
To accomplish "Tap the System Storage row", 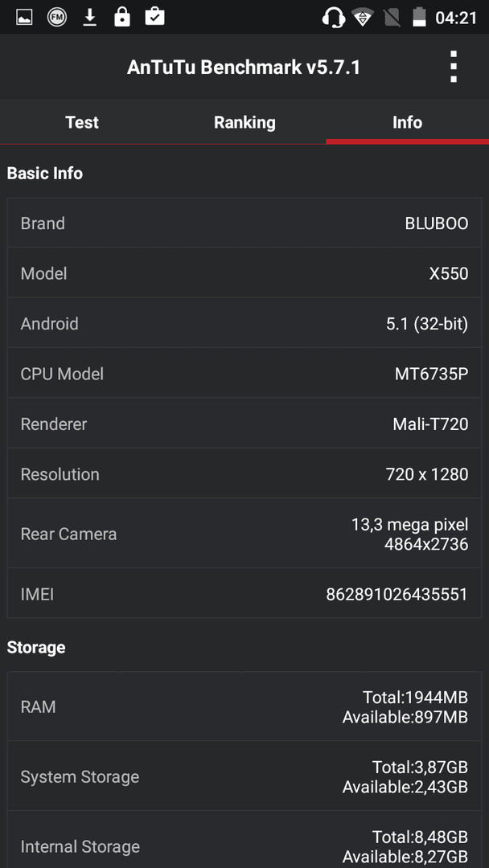I will pyautogui.click(x=244, y=776).
